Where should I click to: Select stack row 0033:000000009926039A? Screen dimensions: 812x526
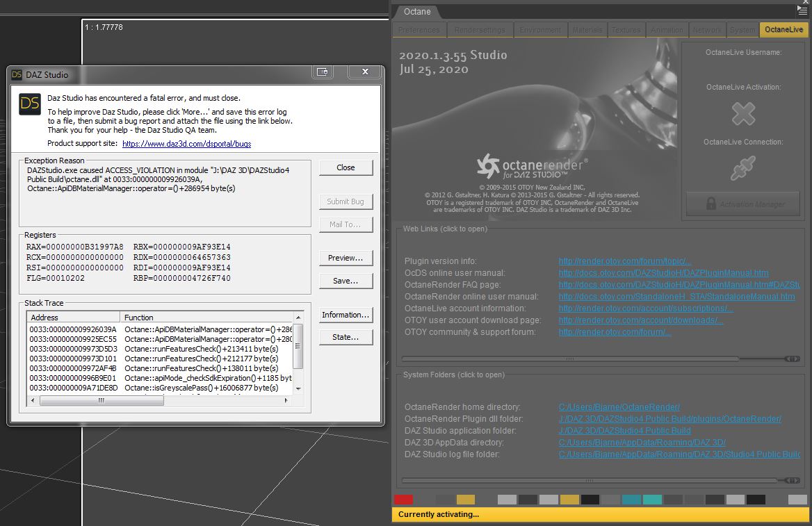160,329
